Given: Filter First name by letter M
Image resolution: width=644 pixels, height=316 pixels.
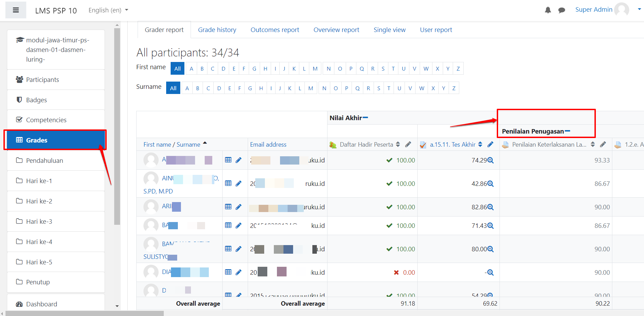Looking at the screenshot, I should tap(315, 69).
